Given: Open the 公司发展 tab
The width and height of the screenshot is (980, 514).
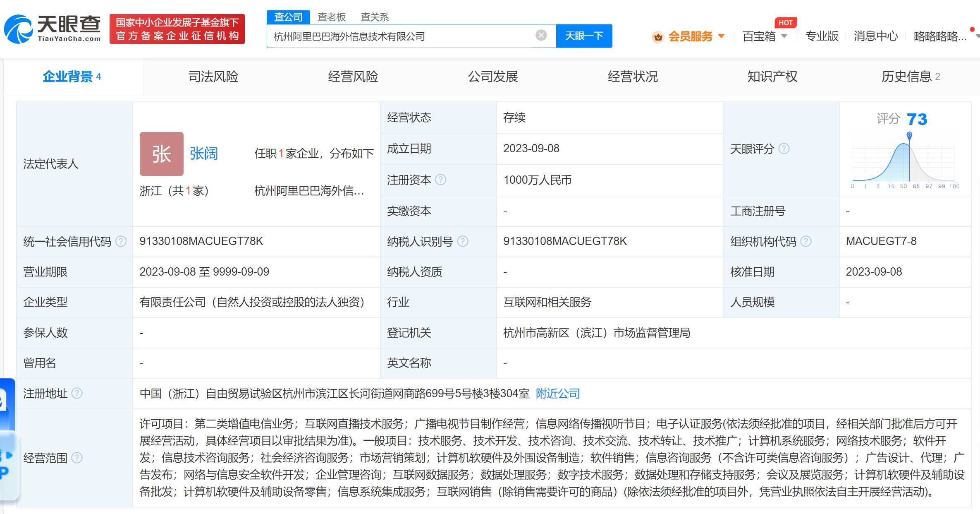Looking at the screenshot, I should click(x=493, y=77).
